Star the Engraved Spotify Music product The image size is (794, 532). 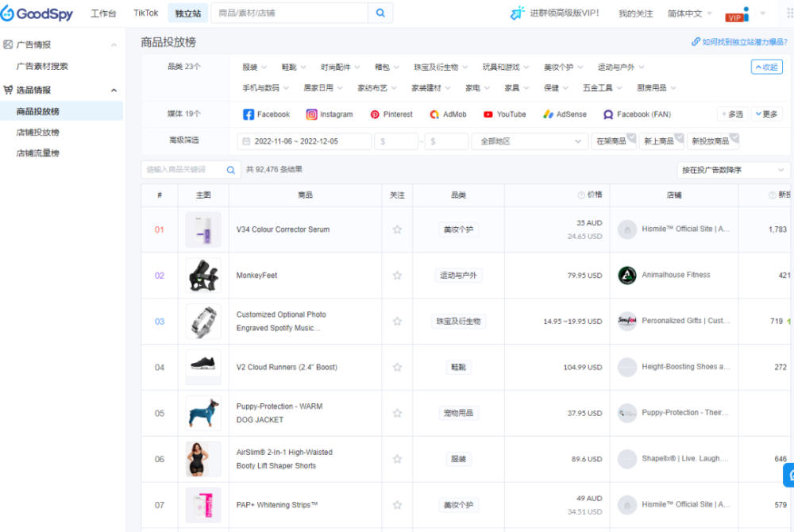coord(398,322)
